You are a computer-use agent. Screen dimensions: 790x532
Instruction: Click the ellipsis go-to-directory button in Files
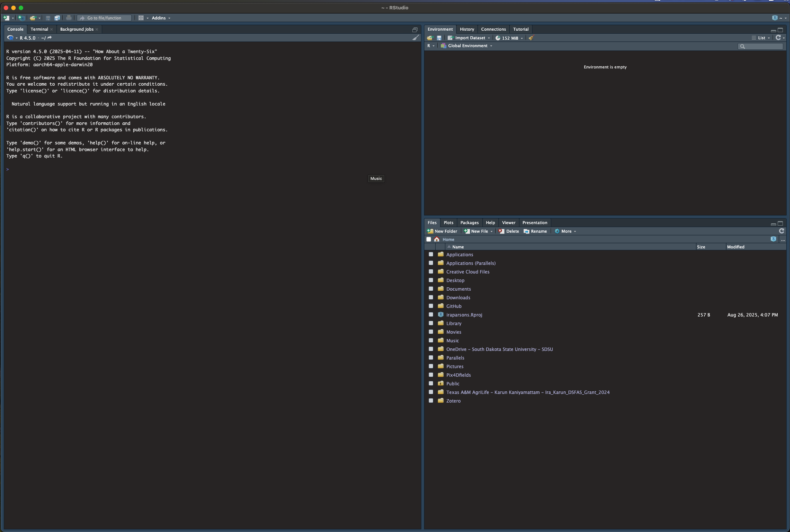coord(783,240)
